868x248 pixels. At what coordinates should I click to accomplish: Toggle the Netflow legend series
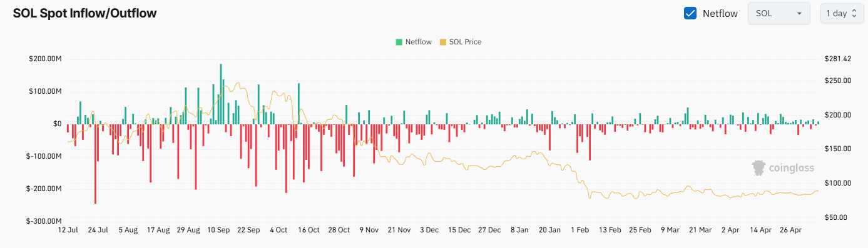tap(413, 42)
